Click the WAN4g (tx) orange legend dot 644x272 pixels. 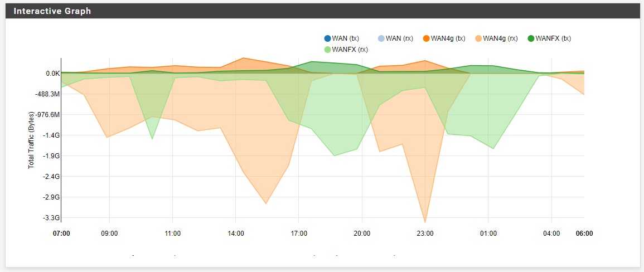click(x=426, y=38)
